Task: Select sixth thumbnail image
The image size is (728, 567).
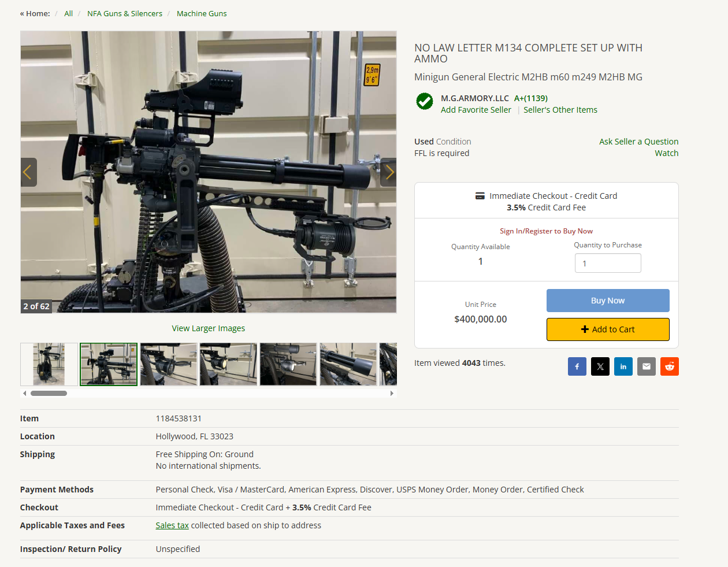Action: 348,364
